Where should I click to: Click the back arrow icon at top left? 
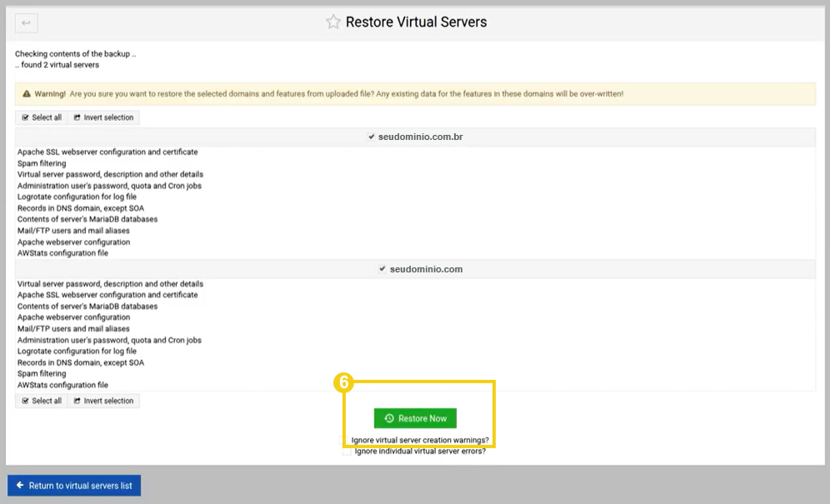coord(26,22)
